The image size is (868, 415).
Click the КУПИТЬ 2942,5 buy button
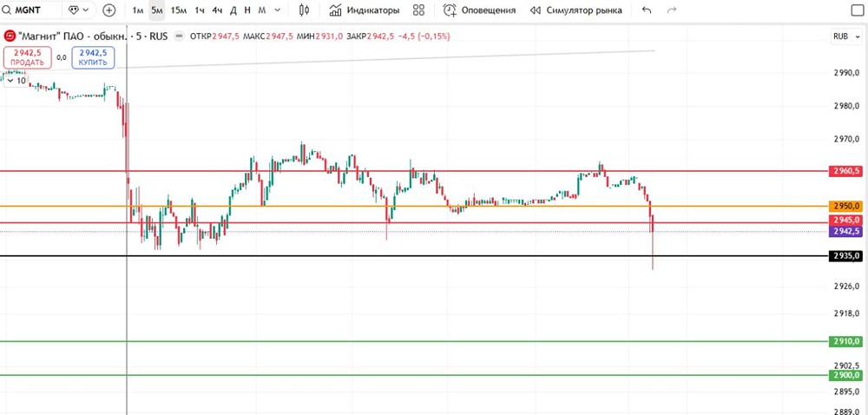coord(93,57)
